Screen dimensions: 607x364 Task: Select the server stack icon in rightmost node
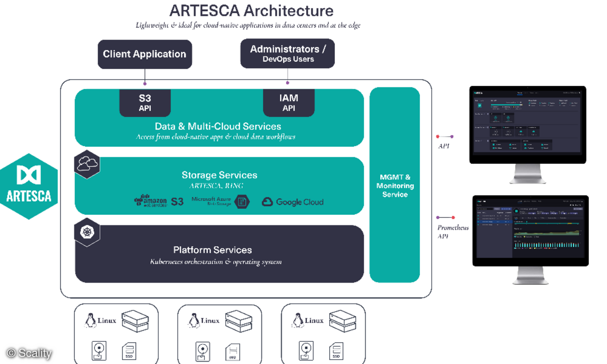[342, 321]
